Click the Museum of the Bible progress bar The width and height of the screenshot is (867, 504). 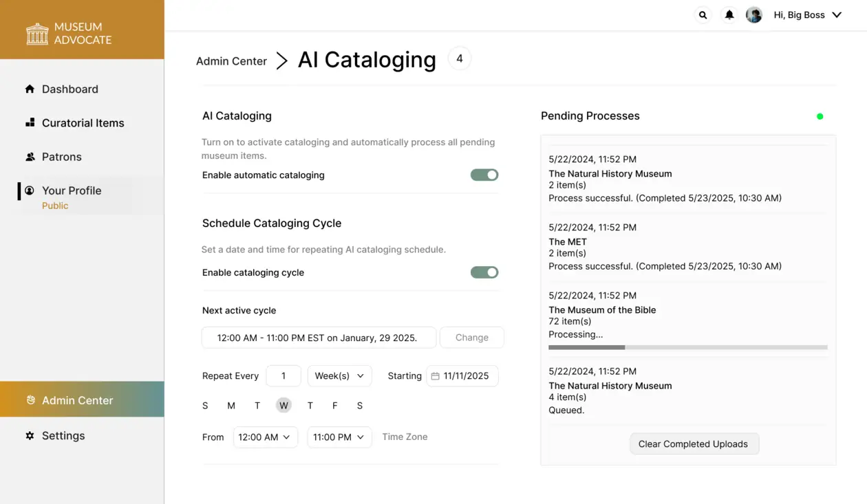tap(688, 347)
